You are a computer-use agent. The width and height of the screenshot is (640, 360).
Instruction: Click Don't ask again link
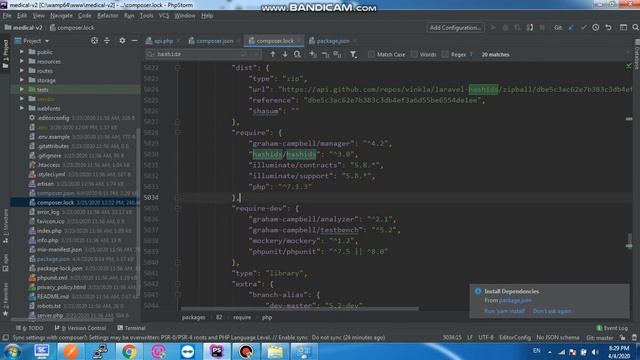552,311
